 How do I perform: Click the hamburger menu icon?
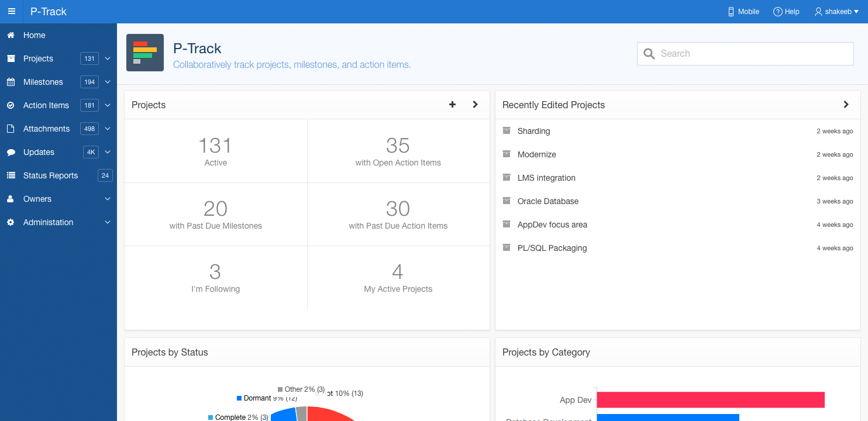point(12,12)
